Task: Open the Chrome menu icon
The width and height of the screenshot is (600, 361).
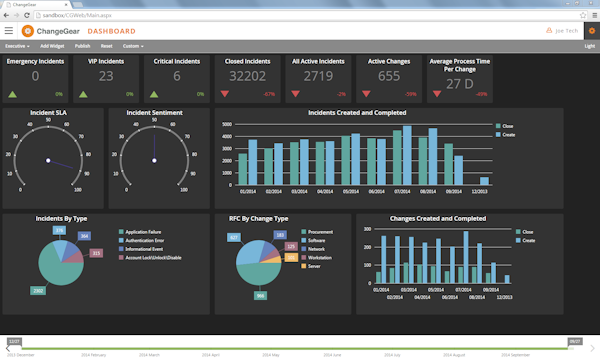Action: 595,15
